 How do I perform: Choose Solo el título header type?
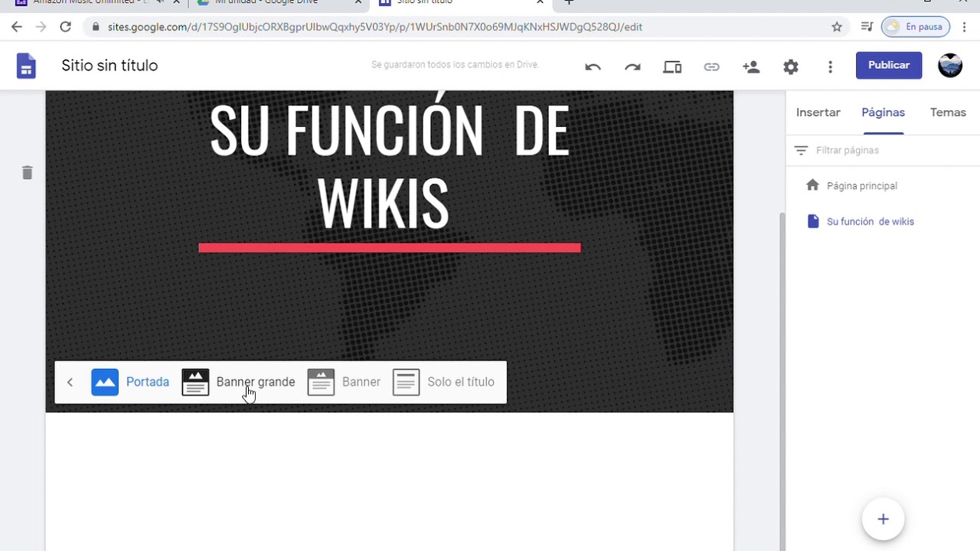coord(443,382)
